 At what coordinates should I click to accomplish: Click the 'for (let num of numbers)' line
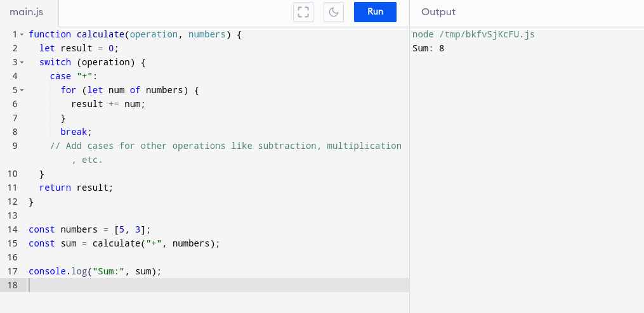(x=130, y=90)
